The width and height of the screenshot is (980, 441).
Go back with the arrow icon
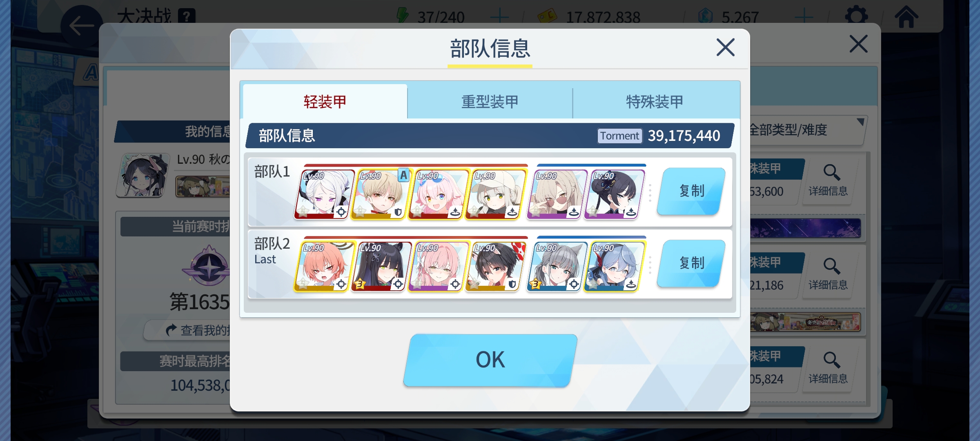click(x=82, y=26)
